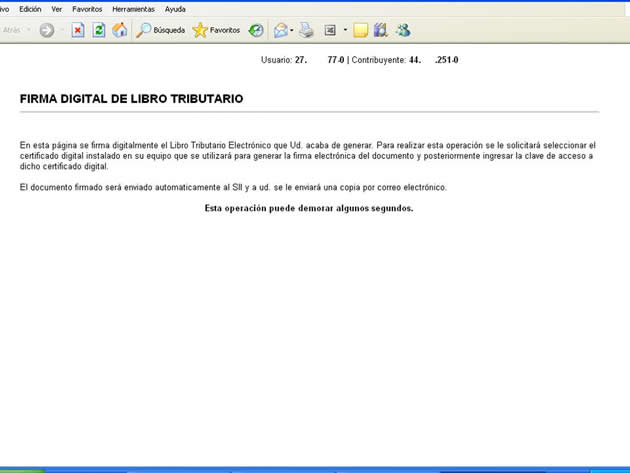
Task: Click the Forward arrow button
Action: coord(47,30)
